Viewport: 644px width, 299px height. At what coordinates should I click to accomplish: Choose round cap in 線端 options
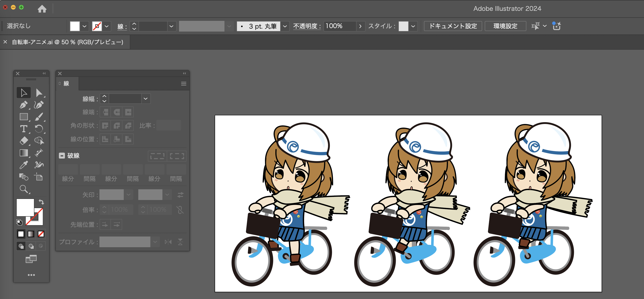coord(117,112)
